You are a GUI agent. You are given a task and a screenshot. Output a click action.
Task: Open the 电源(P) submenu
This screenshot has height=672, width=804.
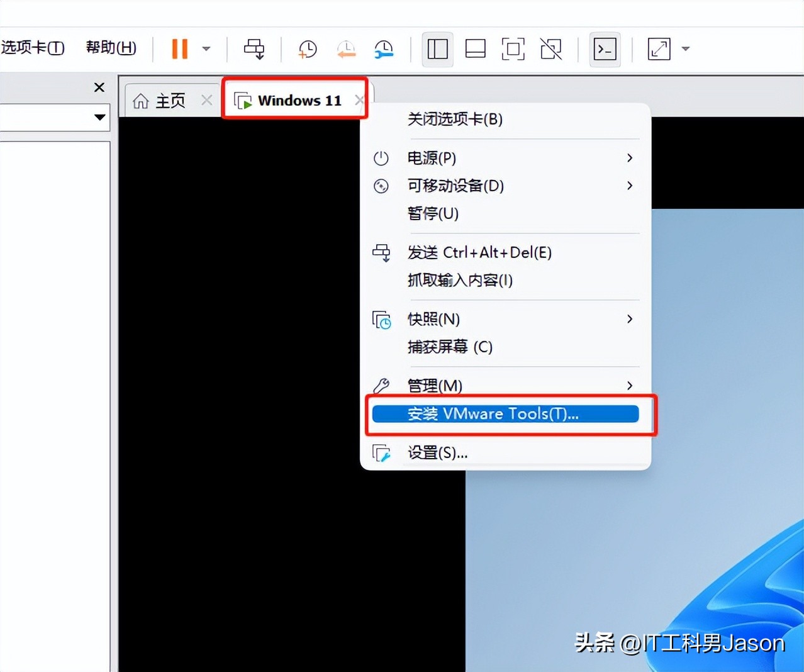pos(505,158)
